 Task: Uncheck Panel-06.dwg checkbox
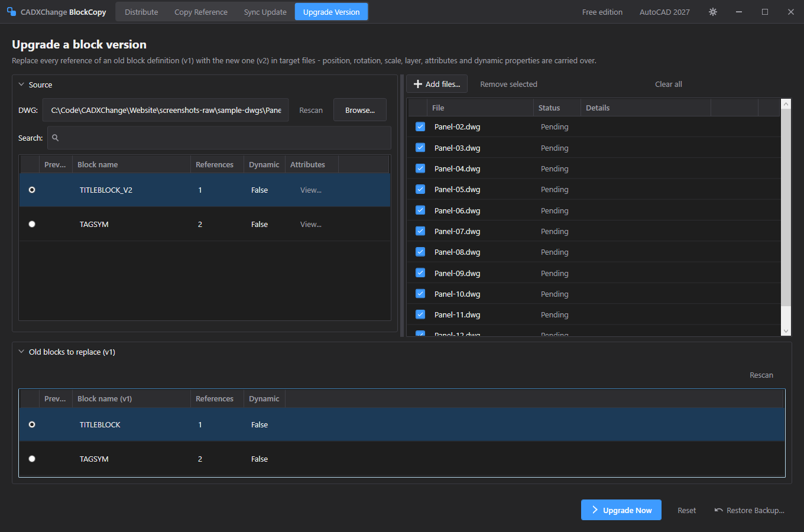420,210
